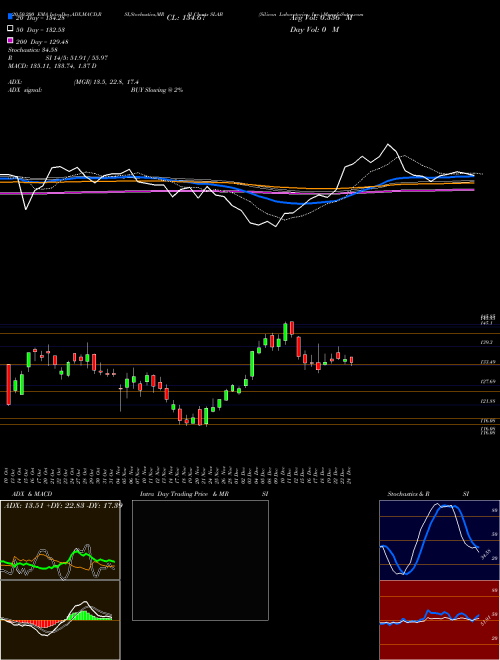
Task: Click the first tall red candlestick on the chart
Action: (x=8, y=385)
